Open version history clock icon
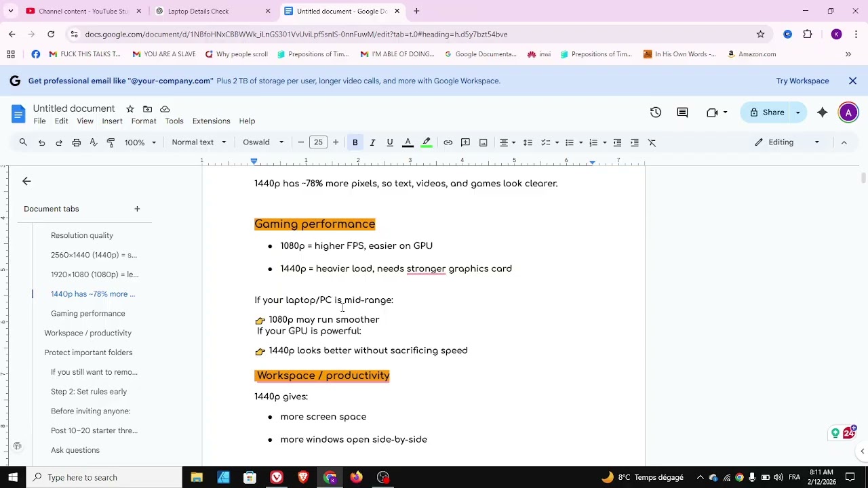Screen dimensions: 868x488 click(656, 113)
